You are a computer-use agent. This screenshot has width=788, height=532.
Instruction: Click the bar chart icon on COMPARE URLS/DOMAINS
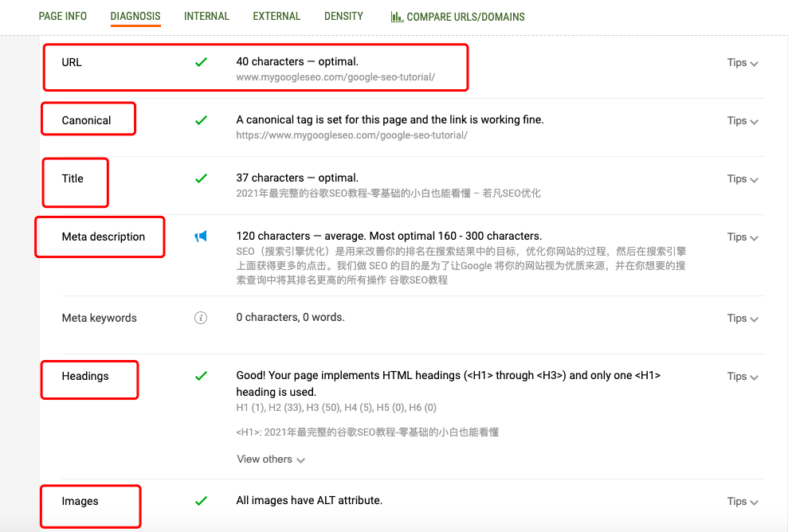(398, 16)
